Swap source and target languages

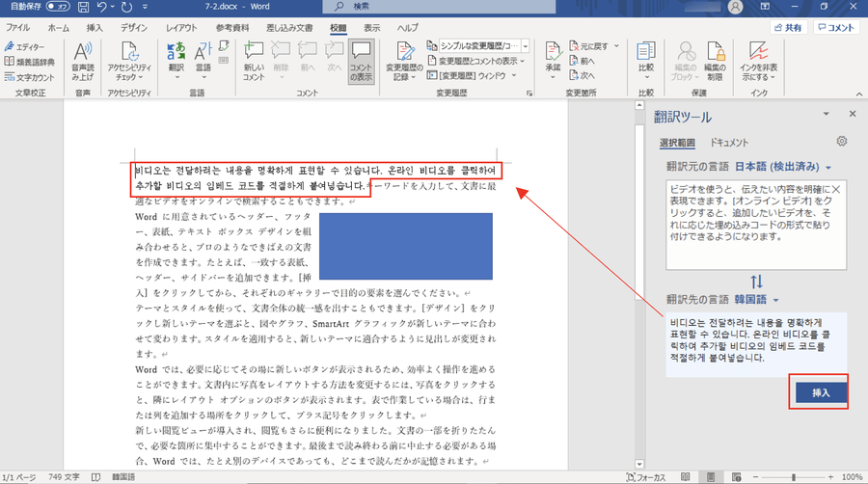756,282
